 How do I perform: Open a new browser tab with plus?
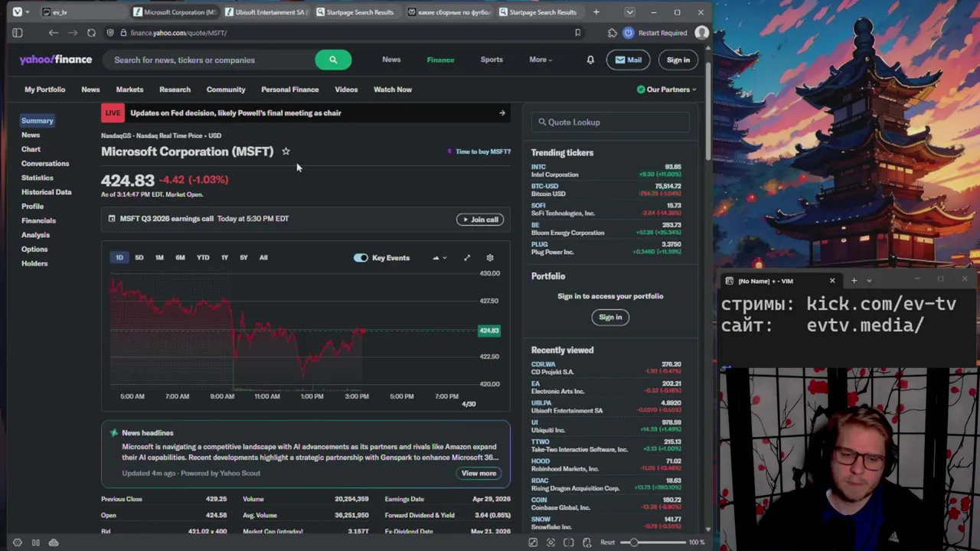pos(596,12)
